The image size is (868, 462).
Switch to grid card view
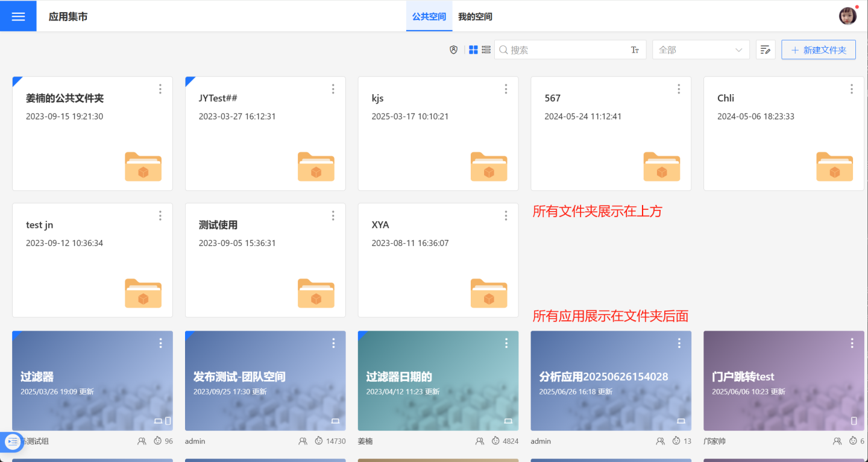(473, 50)
